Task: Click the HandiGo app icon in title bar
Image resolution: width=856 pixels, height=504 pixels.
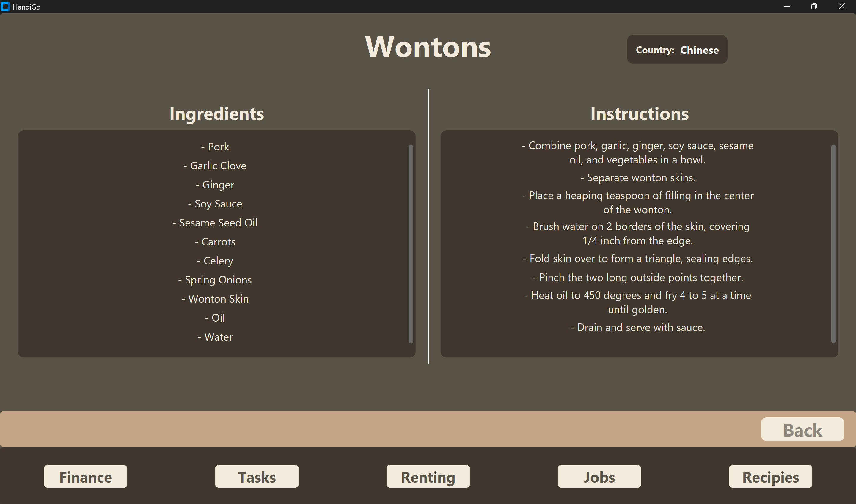Action: point(5,7)
